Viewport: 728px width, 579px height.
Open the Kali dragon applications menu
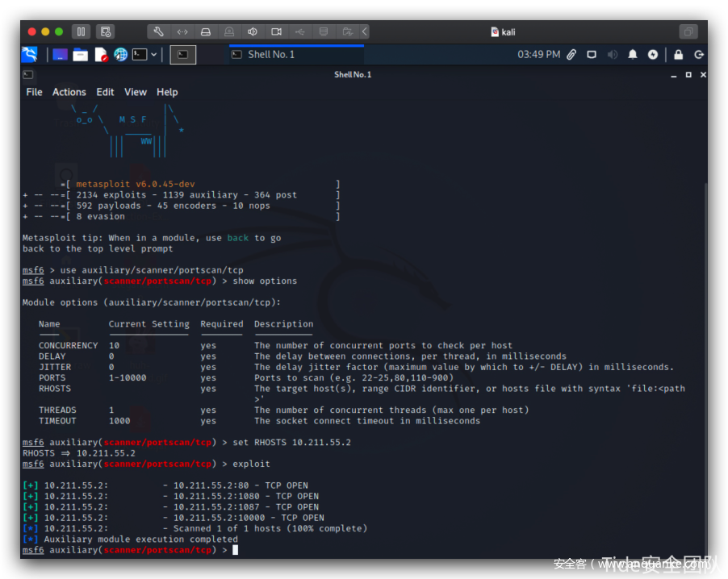(30, 54)
